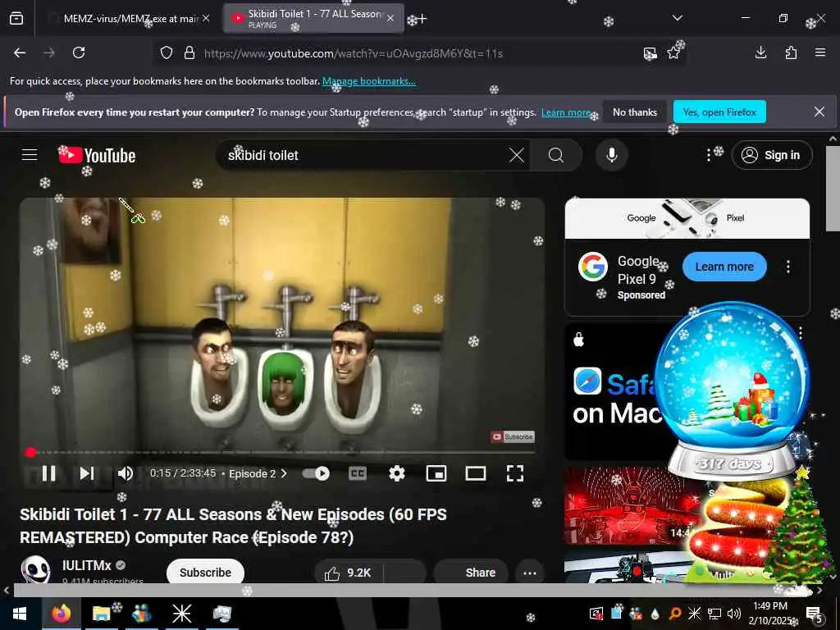Toggle closed captions CC button
This screenshot has height=630, width=840.
tap(358, 473)
